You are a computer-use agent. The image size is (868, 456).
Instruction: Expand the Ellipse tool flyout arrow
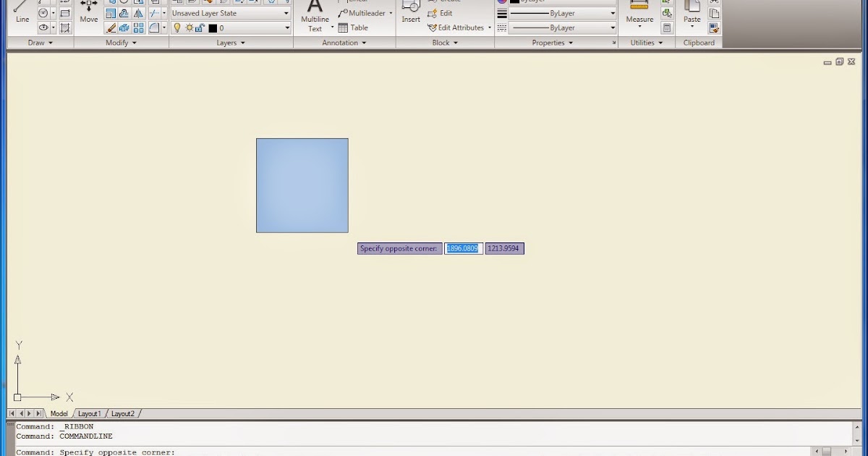pyautogui.click(x=54, y=28)
